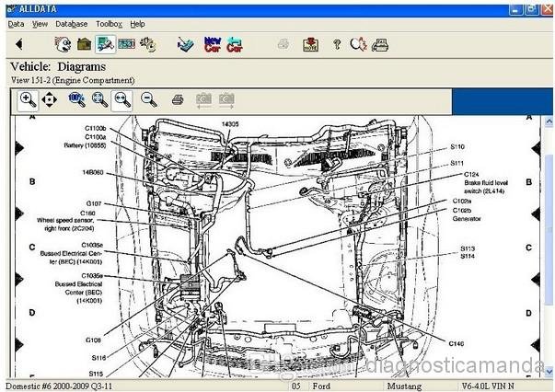Image resolution: width=555 pixels, height=392 pixels.
Task: Click the '14305' diagram label
Action: (x=230, y=124)
